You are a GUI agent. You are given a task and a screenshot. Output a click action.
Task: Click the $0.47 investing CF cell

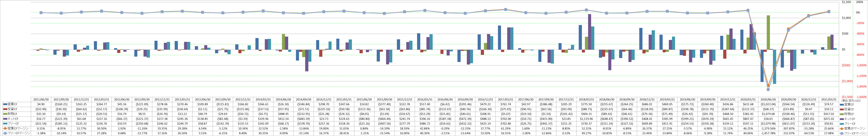coord(809,109)
